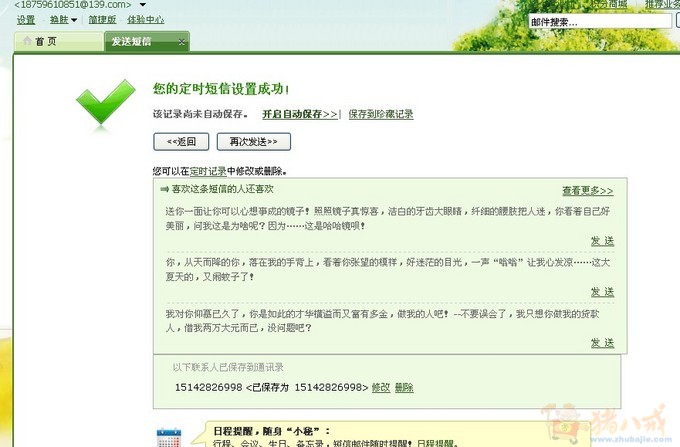
Task: Open the 设置 settings link
Action: pos(26,20)
